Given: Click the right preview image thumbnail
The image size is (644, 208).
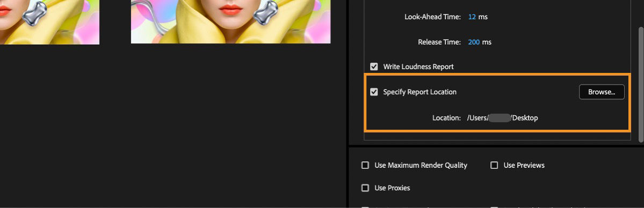Looking at the screenshot, I should tap(231, 21).
